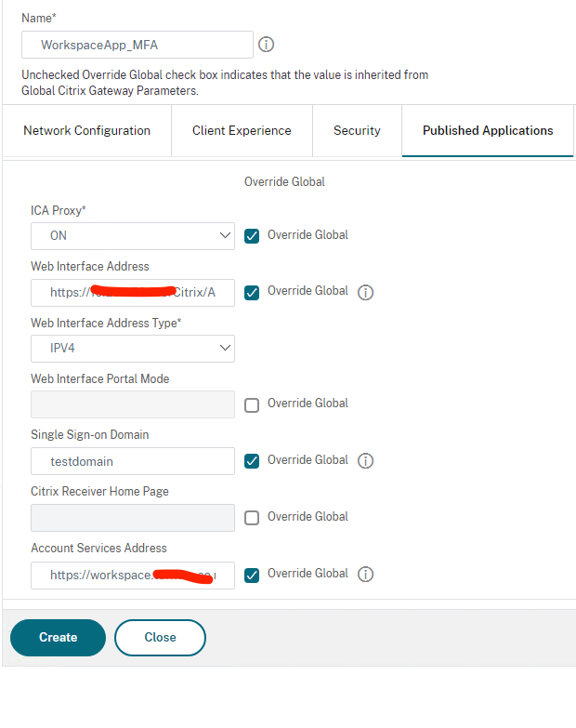
Task: Uncheck Override Global for Account Services Address
Action: (x=251, y=575)
